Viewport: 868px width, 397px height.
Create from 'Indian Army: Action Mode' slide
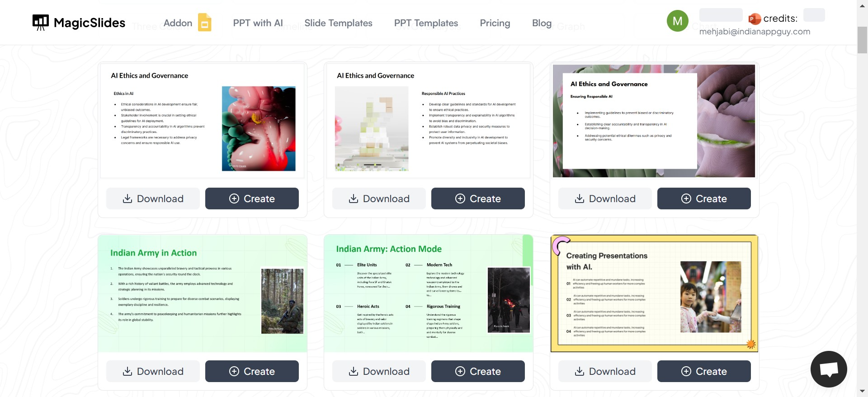(478, 371)
